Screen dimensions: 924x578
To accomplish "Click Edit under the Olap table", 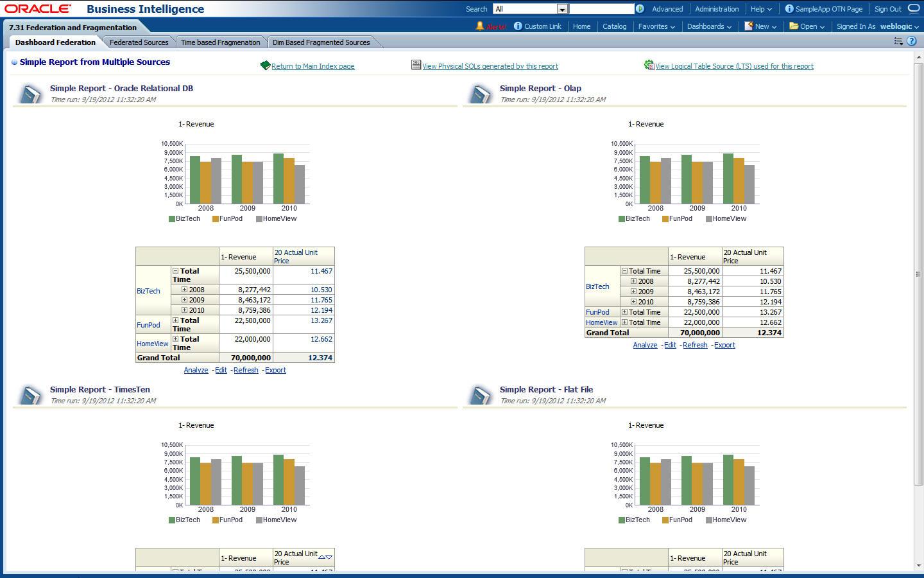I will coord(670,345).
